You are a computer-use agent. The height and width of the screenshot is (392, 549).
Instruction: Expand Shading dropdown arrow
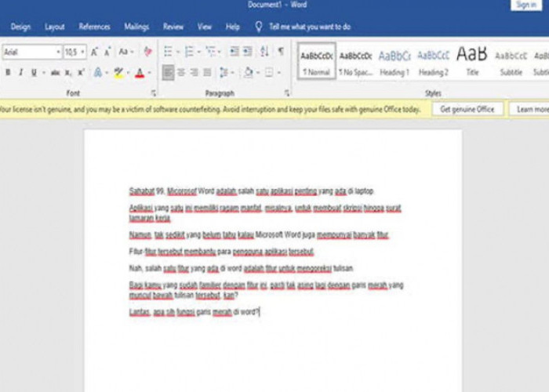(258, 73)
